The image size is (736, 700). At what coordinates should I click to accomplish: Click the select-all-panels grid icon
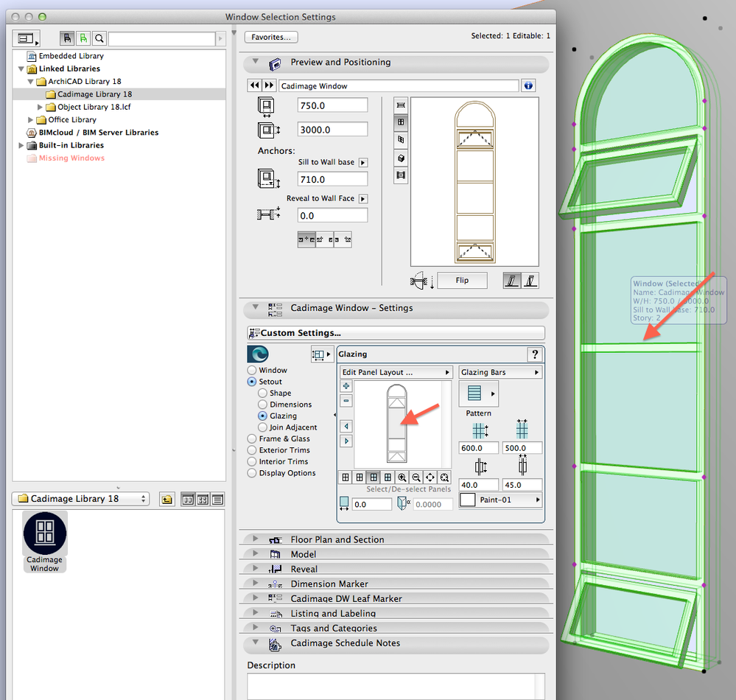pos(346,477)
